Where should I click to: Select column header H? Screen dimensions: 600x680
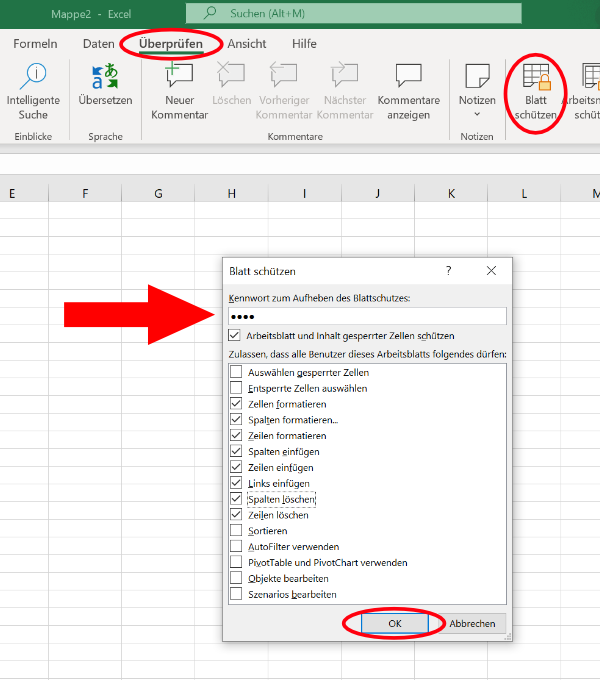[x=232, y=193]
